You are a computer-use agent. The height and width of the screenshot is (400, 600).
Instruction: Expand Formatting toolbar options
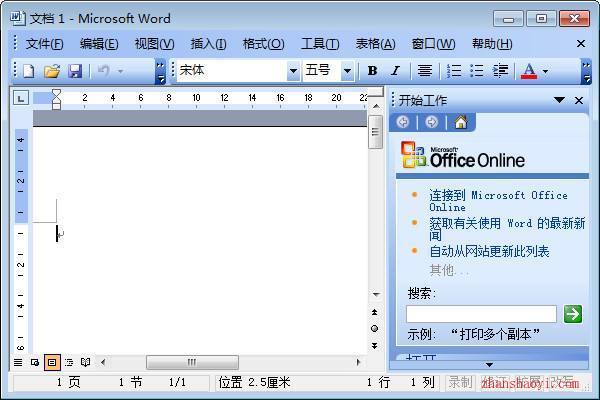point(586,72)
